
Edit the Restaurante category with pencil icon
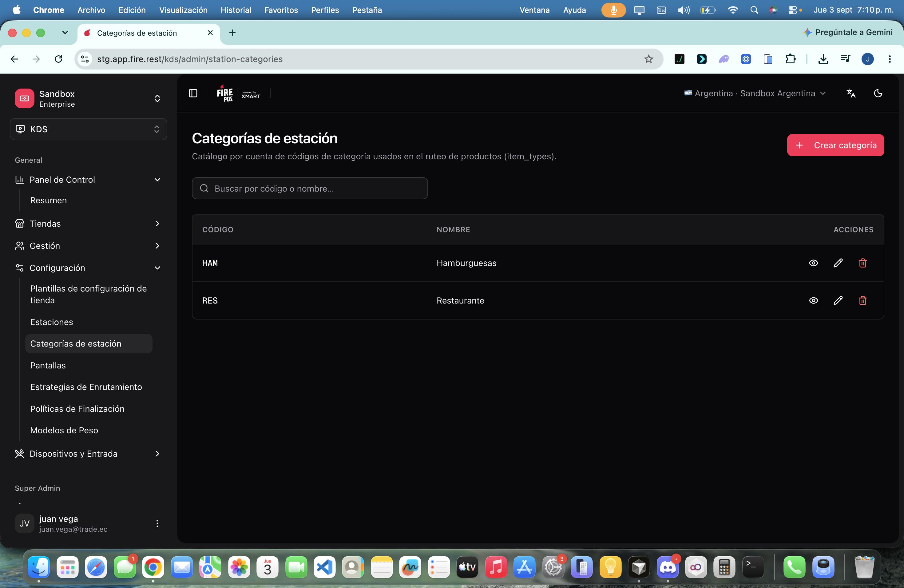(x=838, y=300)
